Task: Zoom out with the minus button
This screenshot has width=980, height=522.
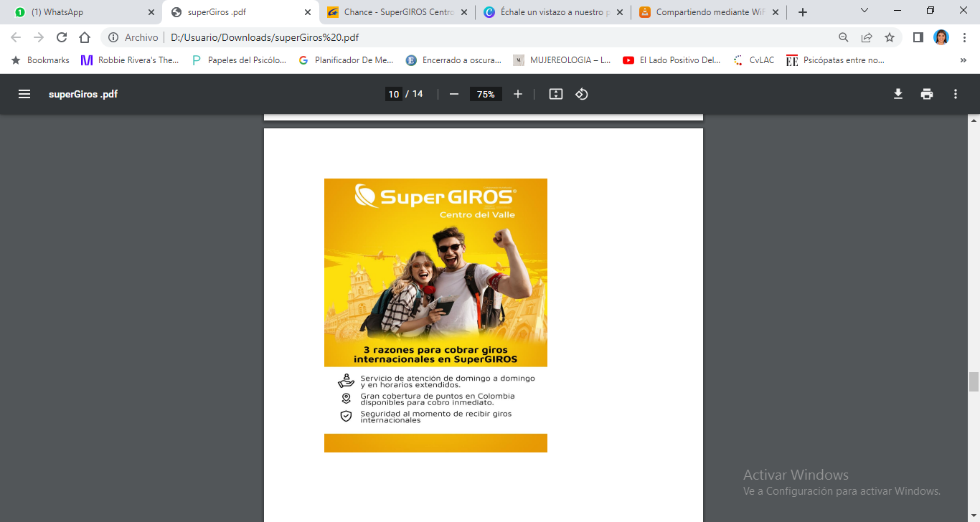Action: click(453, 94)
